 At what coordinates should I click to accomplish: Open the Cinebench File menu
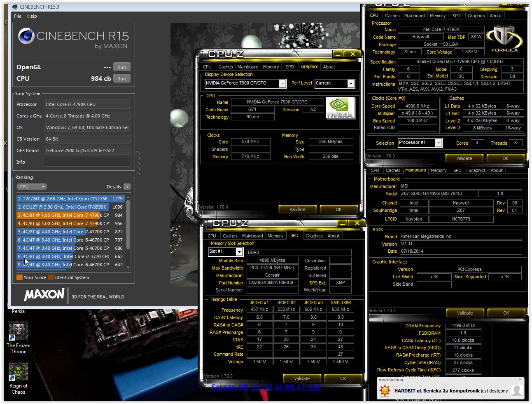point(18,16)
